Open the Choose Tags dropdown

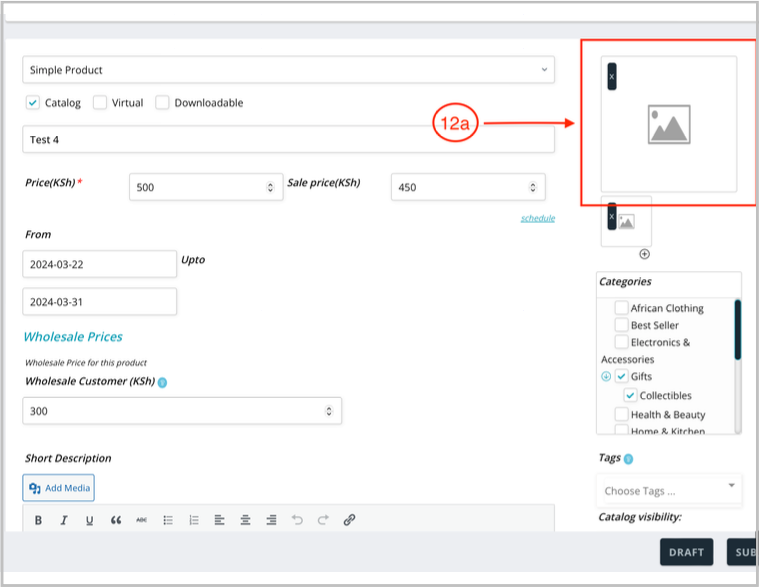pyautogui.click(x=668, y=490)
